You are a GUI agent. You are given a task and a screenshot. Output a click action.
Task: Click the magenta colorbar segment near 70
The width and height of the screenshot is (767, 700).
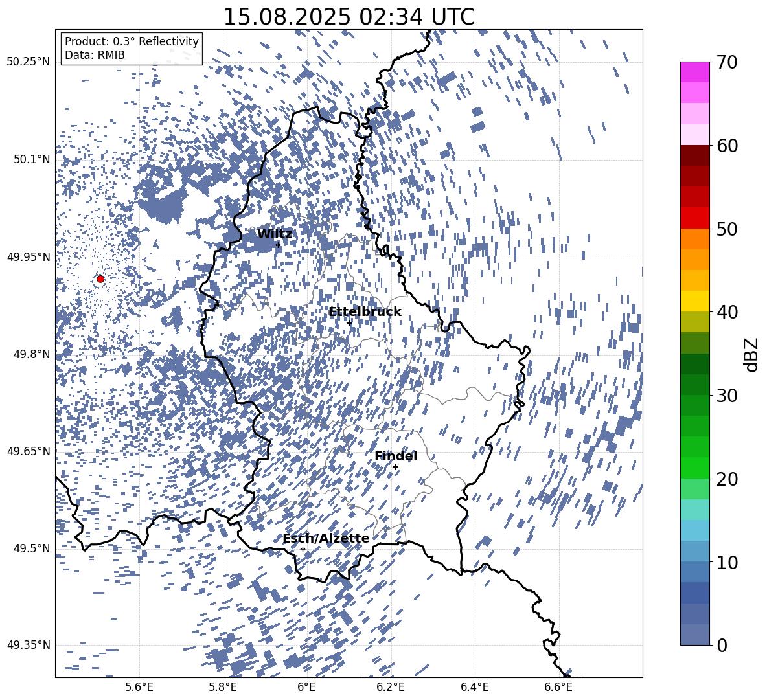(x=695, y=73)
